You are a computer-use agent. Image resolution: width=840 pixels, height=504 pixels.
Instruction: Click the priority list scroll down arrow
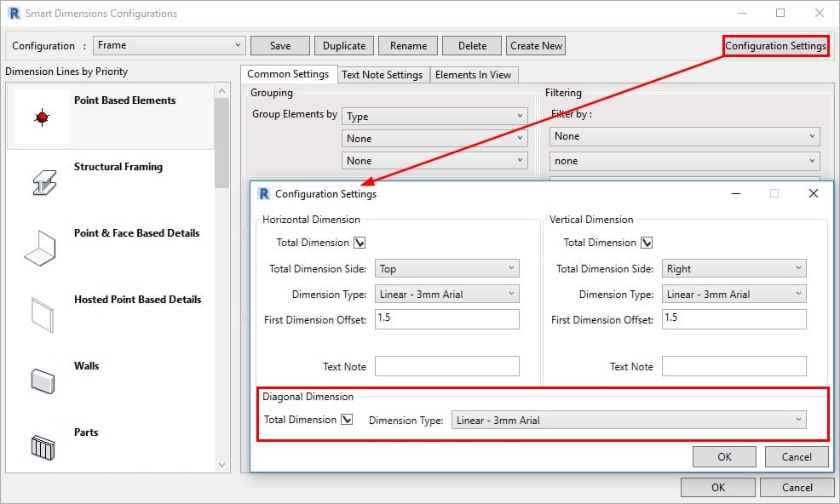[x=222, y=465]
